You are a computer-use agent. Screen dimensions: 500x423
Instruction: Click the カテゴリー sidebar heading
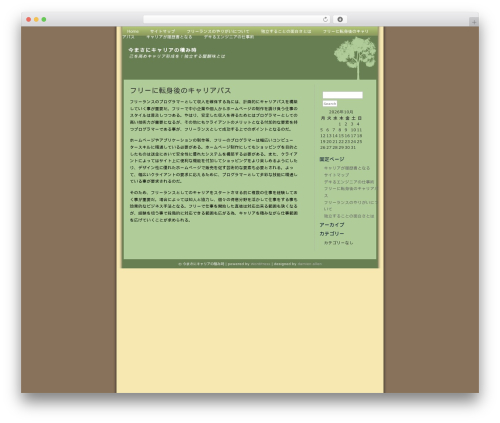coord(332,234)
